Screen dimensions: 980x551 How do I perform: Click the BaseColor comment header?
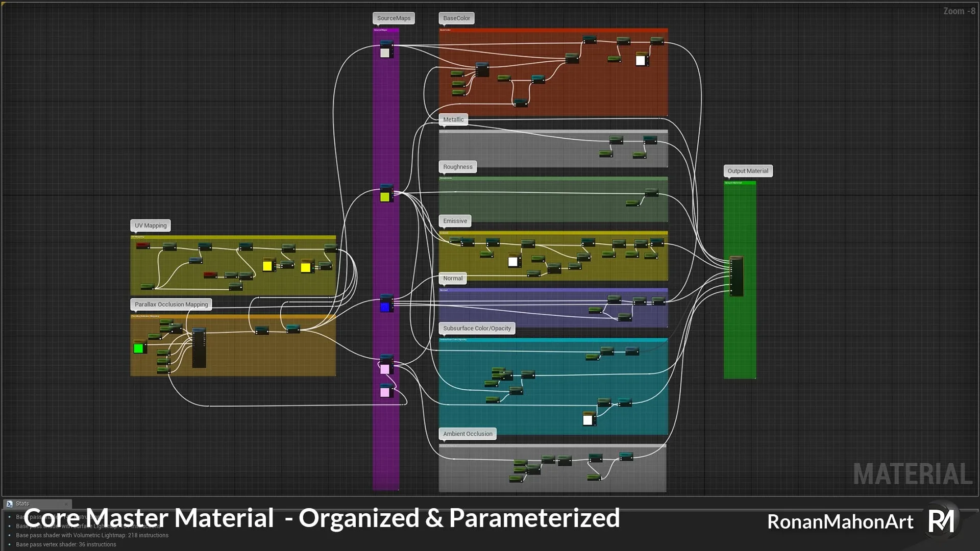click(x=456, y=18)
